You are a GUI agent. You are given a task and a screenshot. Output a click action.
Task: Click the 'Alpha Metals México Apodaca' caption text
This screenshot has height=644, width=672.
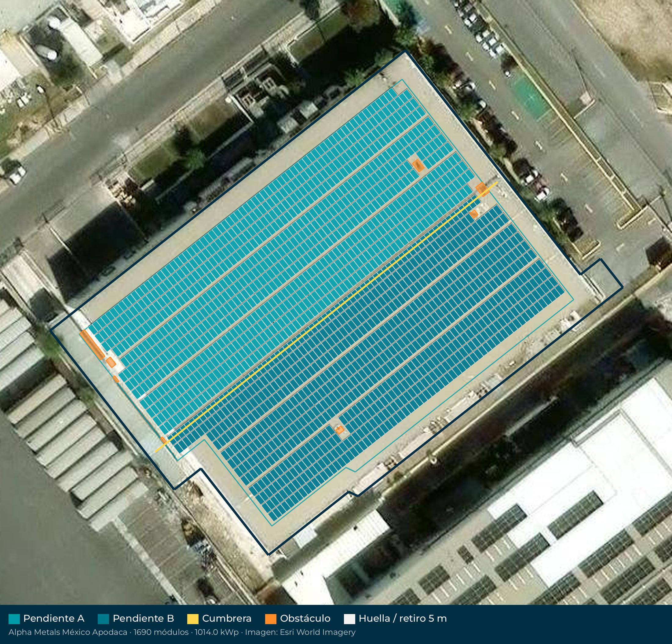[x=68, y=632]
